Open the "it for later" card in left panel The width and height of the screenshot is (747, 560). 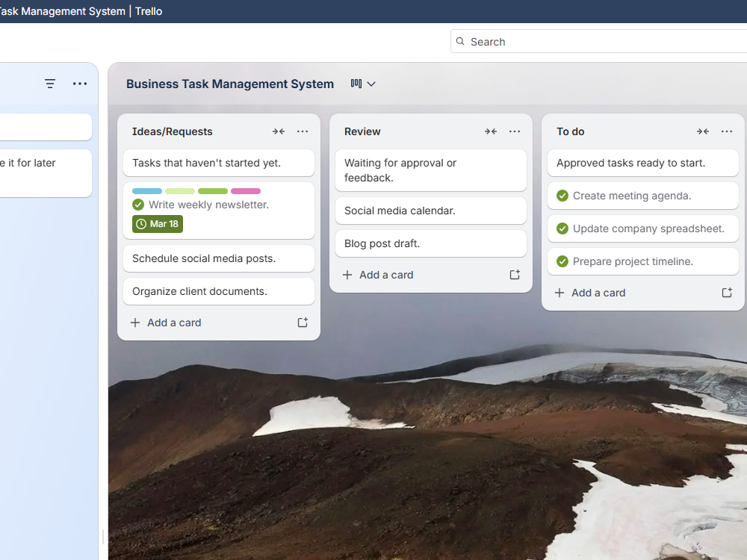tap(46, 173)
